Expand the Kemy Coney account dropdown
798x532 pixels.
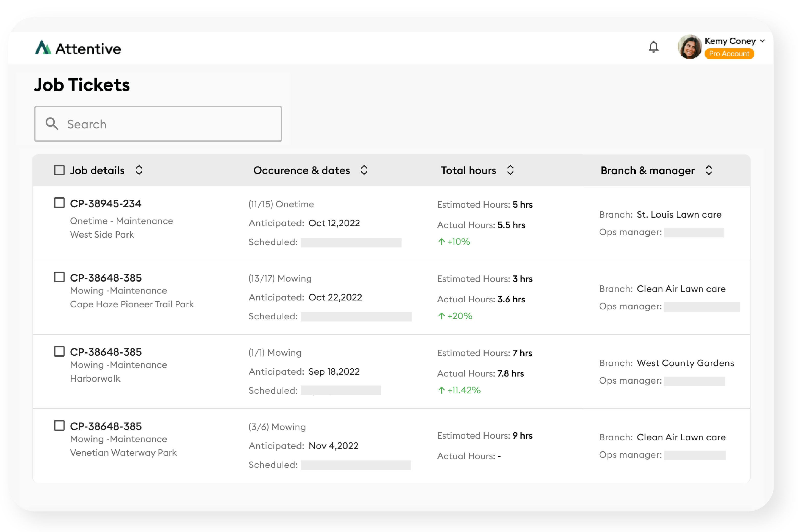coord(762,41)
